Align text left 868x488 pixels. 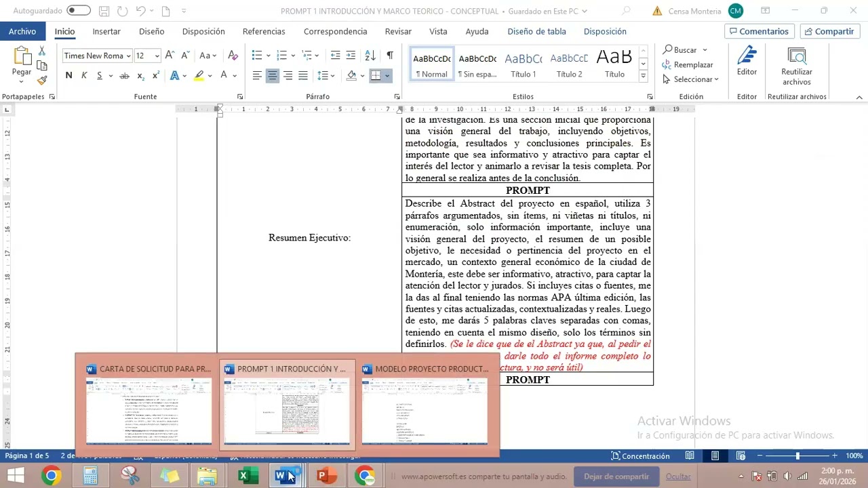[x=257, y=75]
